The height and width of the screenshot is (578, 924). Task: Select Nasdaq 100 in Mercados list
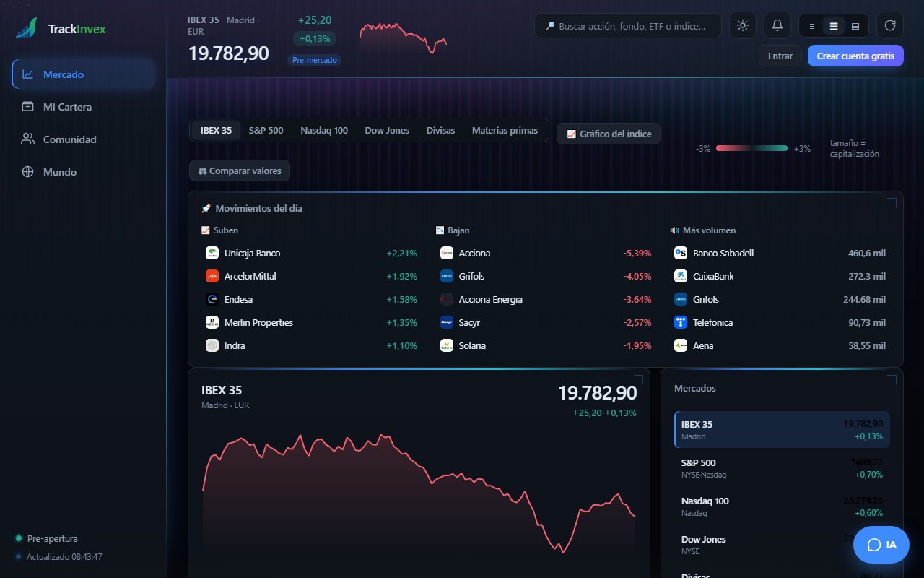782,506
